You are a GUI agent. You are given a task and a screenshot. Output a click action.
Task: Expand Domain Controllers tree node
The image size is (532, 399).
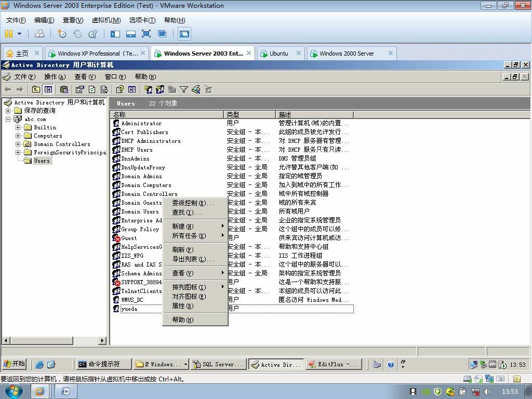tap(18, 144)
